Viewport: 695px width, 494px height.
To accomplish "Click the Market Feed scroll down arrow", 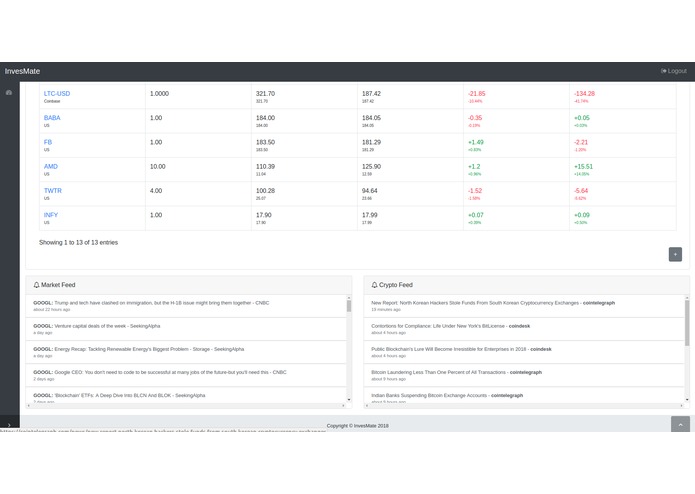I will [x=349, y=400].
